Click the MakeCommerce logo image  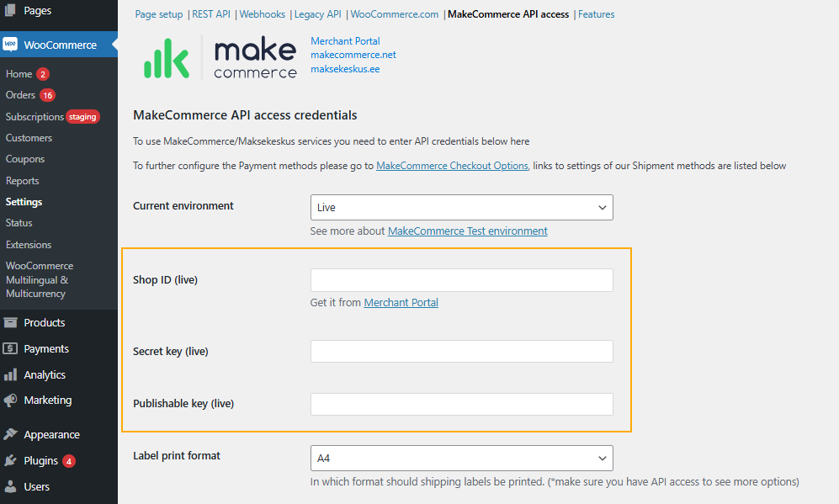tap(220, 58)
